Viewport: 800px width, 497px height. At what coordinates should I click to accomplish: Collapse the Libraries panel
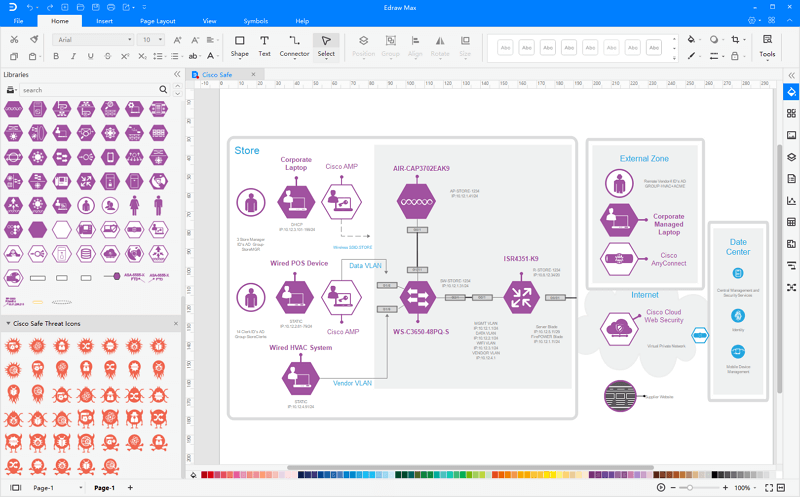click(x=177, y=74)
